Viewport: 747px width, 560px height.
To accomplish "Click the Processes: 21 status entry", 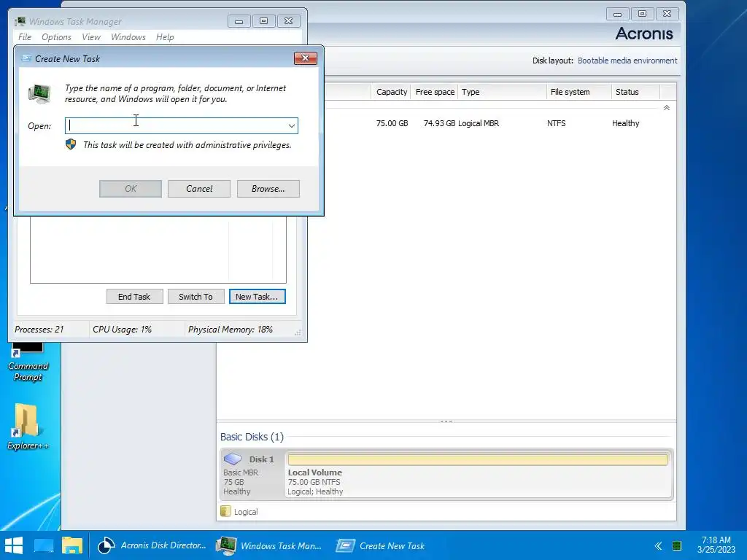I will tap(39, 330).
